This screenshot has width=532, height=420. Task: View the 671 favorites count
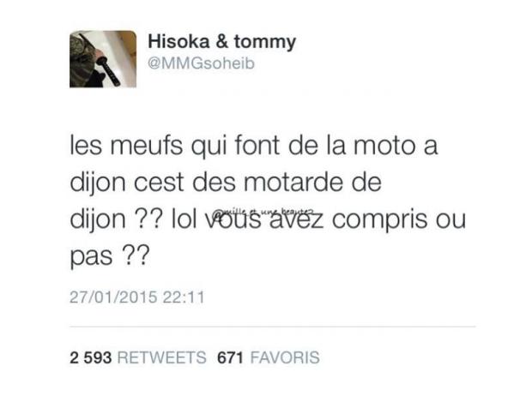click(x=230, y=357)
